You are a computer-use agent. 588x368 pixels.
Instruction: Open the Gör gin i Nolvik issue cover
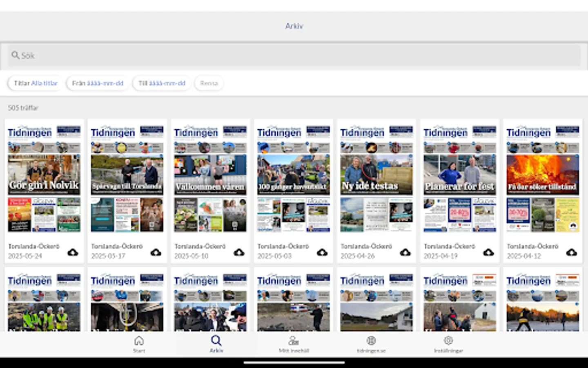point(44,179)
